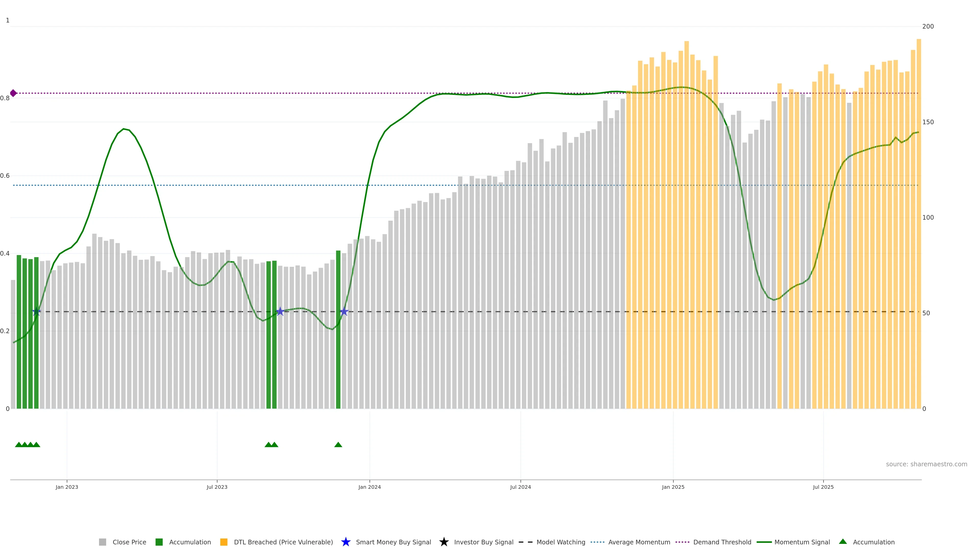The image size is (980, 551).
Task: Click the orange DTL Breached legend swatch
Action: pos(224,542)
